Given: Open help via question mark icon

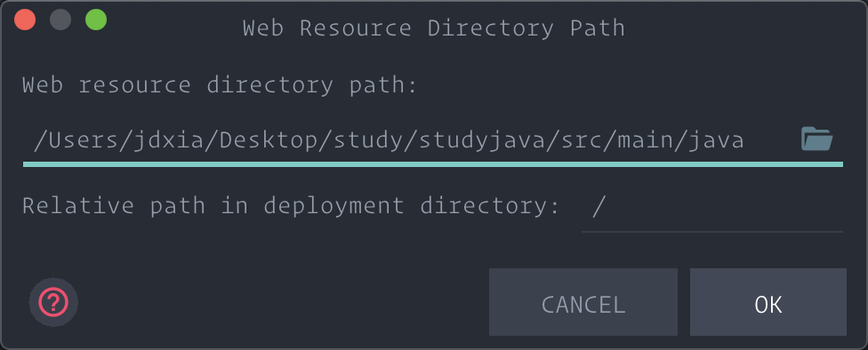Looking at the screenshot, I should (53, 302).
